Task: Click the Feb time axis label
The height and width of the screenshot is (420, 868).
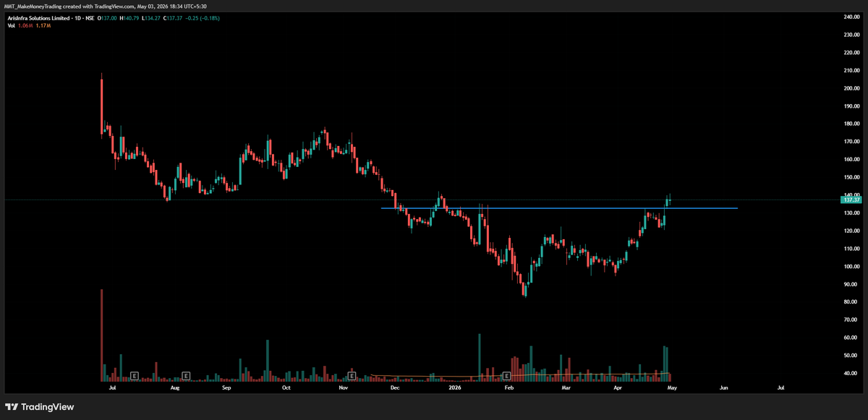Action: tap(509, 388)
